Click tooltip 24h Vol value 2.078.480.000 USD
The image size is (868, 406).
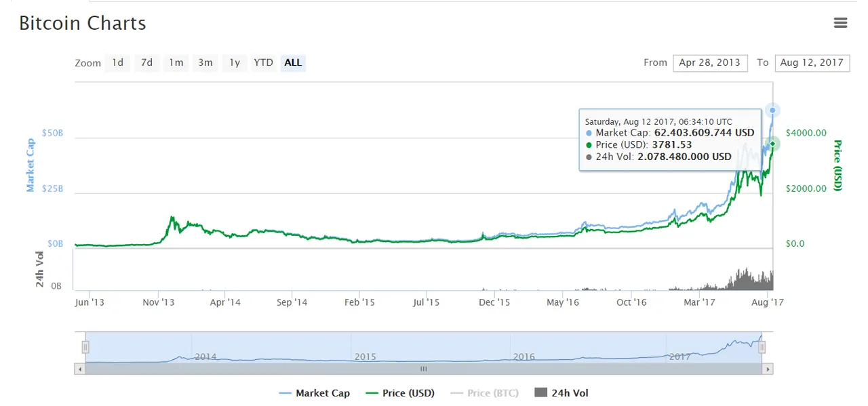click(684, 157)
